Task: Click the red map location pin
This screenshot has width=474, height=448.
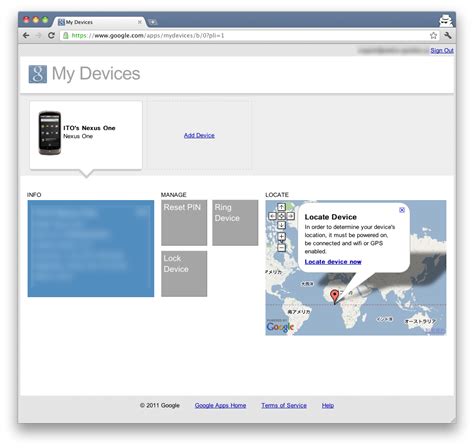Action: click(x=334, y=296)
